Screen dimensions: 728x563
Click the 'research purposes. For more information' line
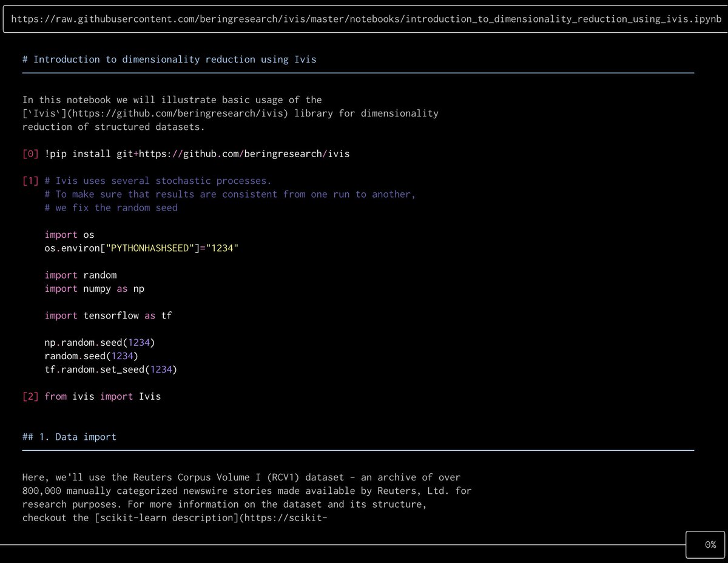pyautogui.click(x=224, y=504)
